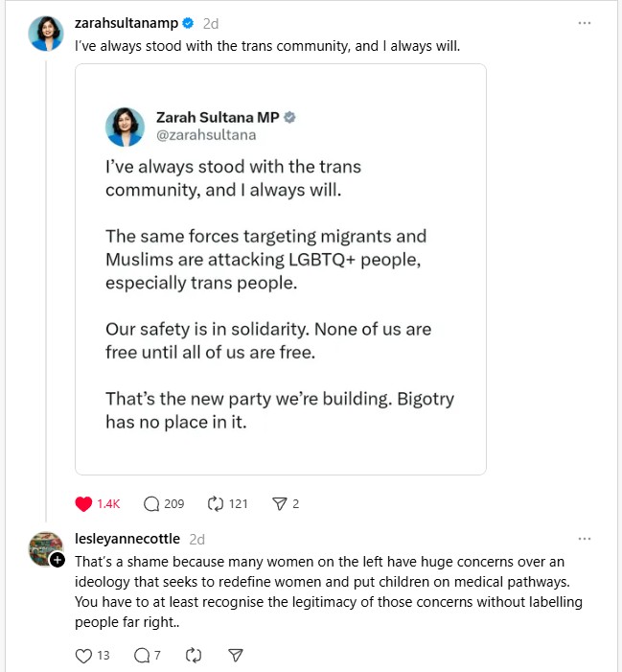Repost lesleyannecottle's reply

coord(194,656)
